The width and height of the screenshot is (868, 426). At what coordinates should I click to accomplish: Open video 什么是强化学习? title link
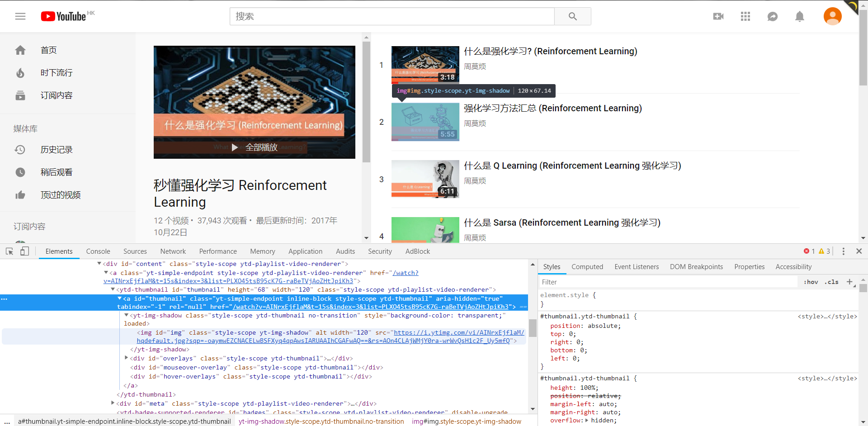[551, 51]
